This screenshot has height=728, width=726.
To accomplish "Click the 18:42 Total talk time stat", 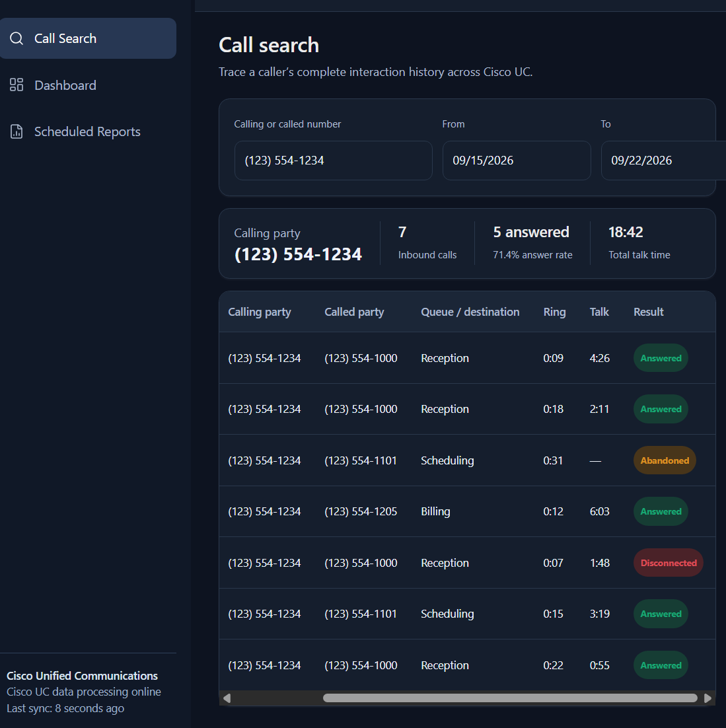I will click(639, 243).
